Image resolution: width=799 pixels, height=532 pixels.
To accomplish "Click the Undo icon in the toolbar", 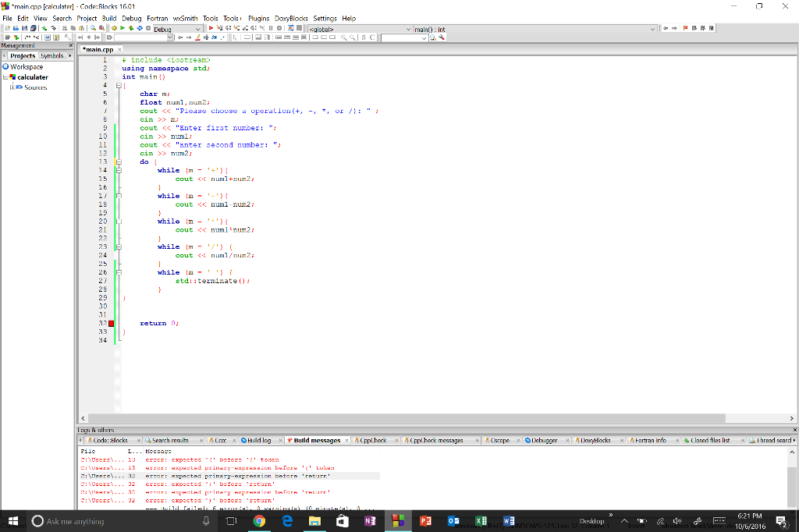I will pyautogui.click(x=44, y=29).
